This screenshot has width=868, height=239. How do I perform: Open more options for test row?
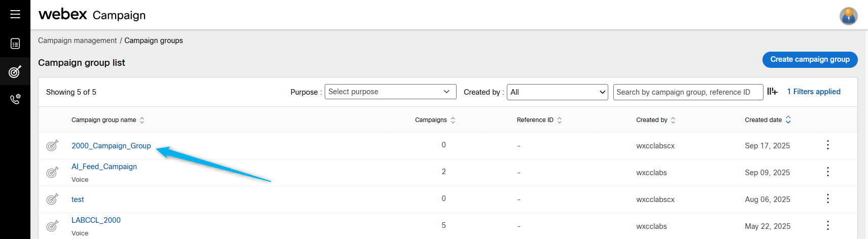(827, 199)
